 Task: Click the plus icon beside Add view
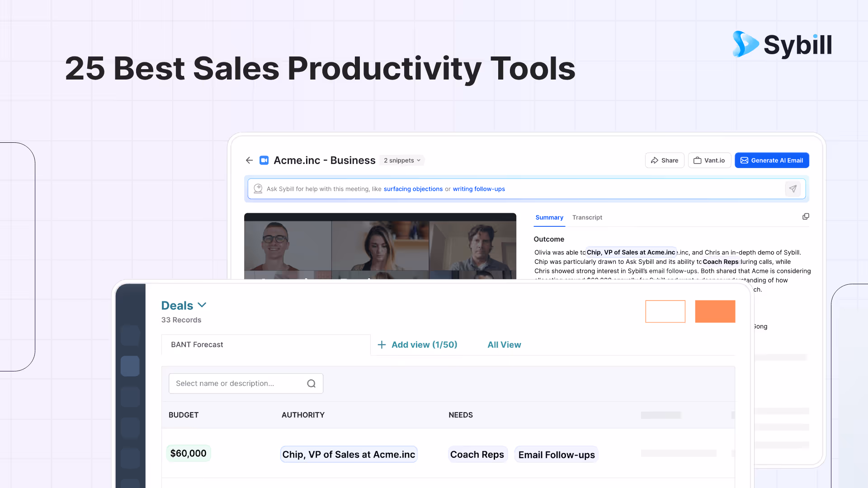point(382,345)
